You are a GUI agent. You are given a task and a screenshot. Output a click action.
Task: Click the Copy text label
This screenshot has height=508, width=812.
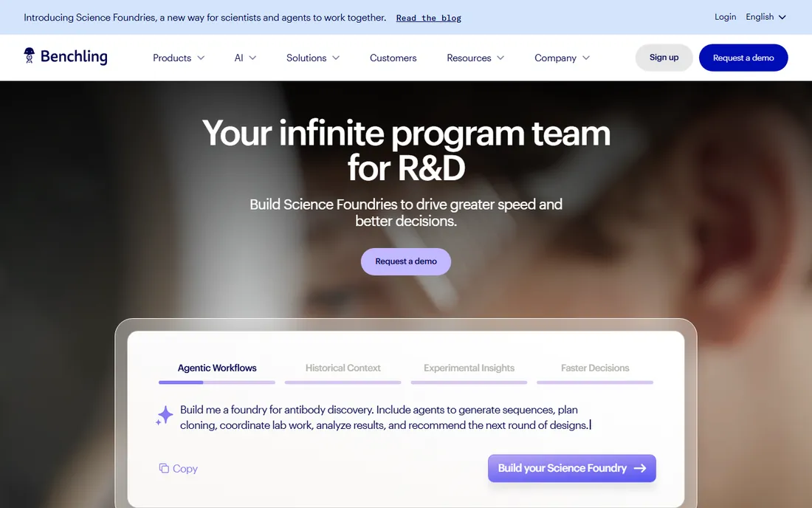point(185,469)
